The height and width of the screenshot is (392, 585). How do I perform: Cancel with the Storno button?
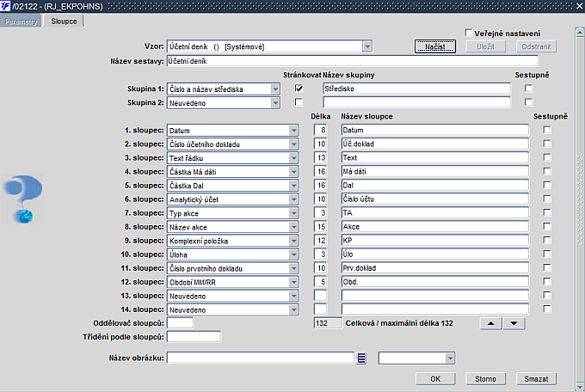(x=485, y=379)
